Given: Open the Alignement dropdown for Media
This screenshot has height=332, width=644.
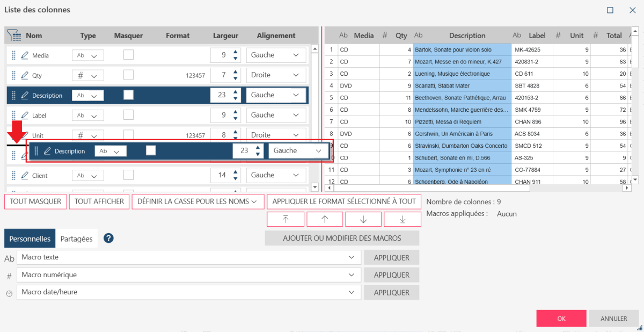Looking at the screenshot, I should [x=276, y=55].
